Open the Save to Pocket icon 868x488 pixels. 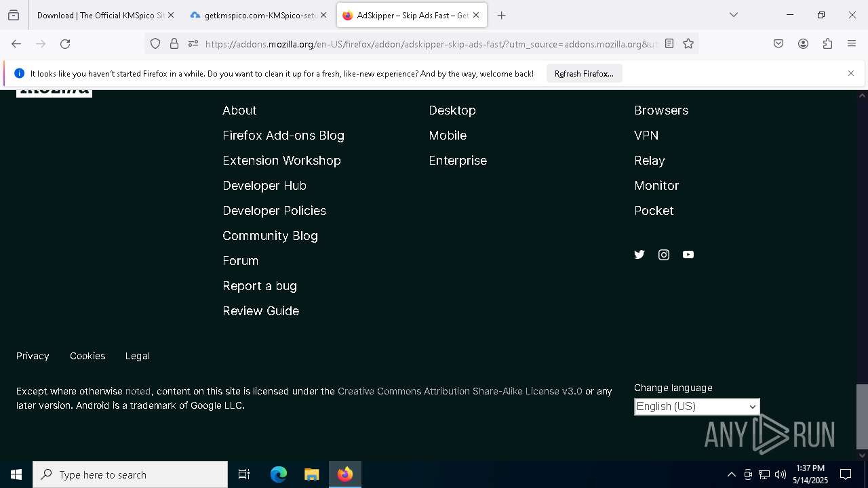pos(778,44)
